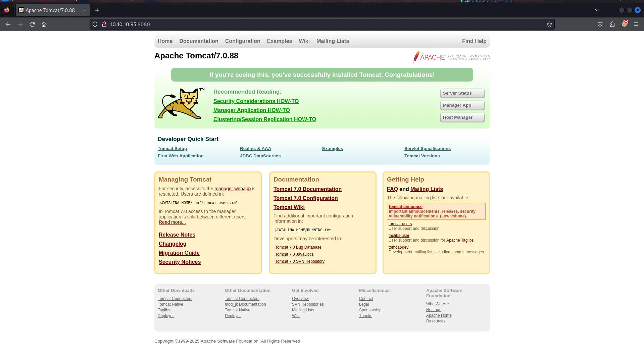Open the Home navigation item
644x353 pixels.
click(x=165, y=41)
